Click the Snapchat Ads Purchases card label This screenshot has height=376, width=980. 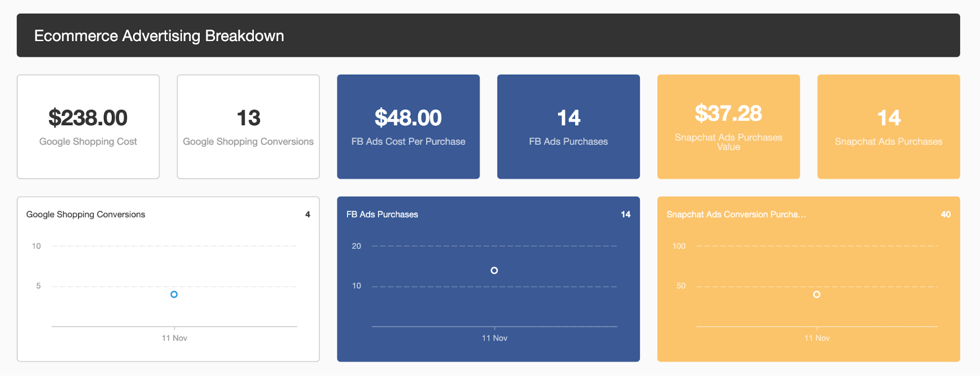[x=889, y=141]
